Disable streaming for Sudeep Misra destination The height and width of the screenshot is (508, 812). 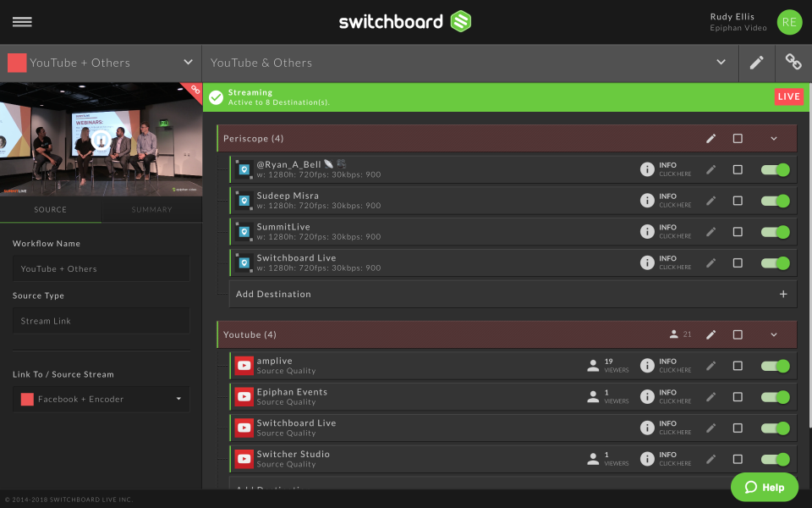pos(775,200)
